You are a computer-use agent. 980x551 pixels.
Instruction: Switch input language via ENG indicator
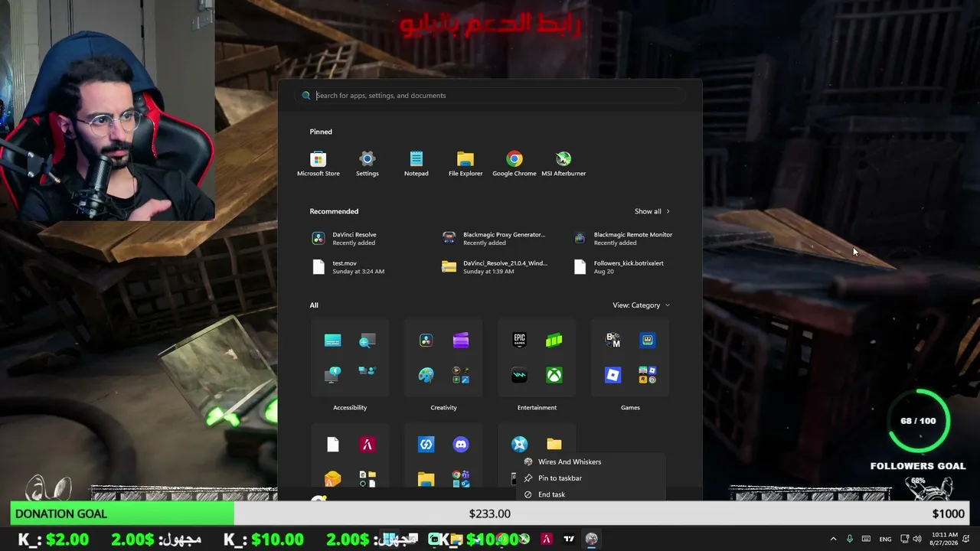pyautogui.click(x=885, y=540)
